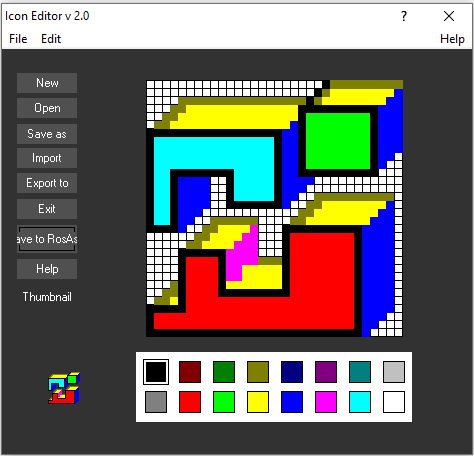Click the Open button
Viewport: 474px width, 456px height.
[47, 108]
